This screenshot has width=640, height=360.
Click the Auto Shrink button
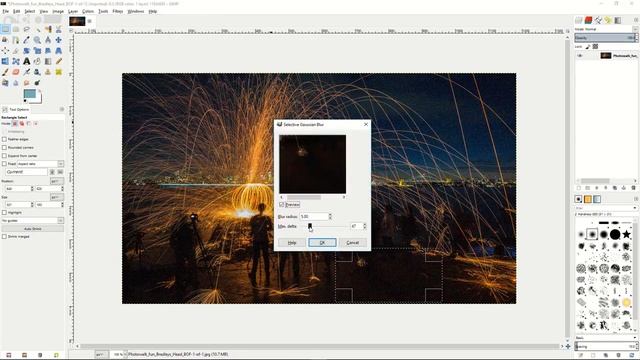pos(33,229)
